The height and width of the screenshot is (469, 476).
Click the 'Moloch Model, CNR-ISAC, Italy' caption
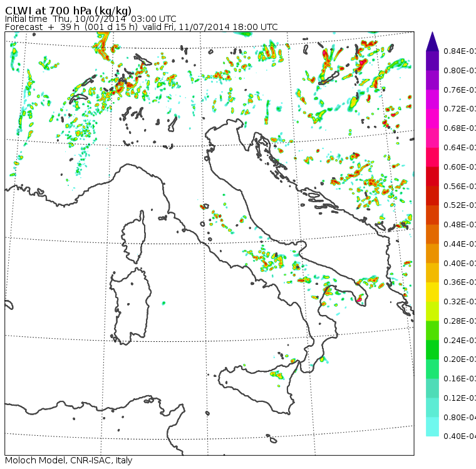(69, 460)
